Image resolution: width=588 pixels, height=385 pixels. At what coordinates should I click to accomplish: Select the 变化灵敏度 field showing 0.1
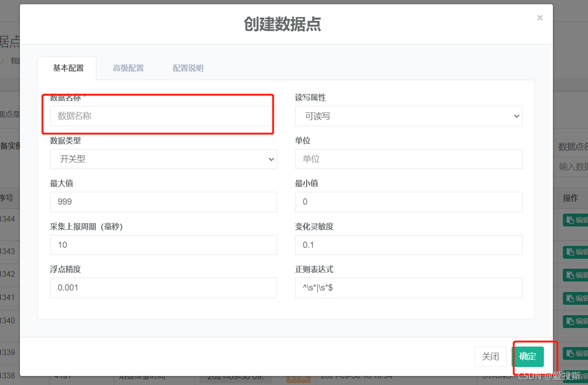click(x=408, y=245)
